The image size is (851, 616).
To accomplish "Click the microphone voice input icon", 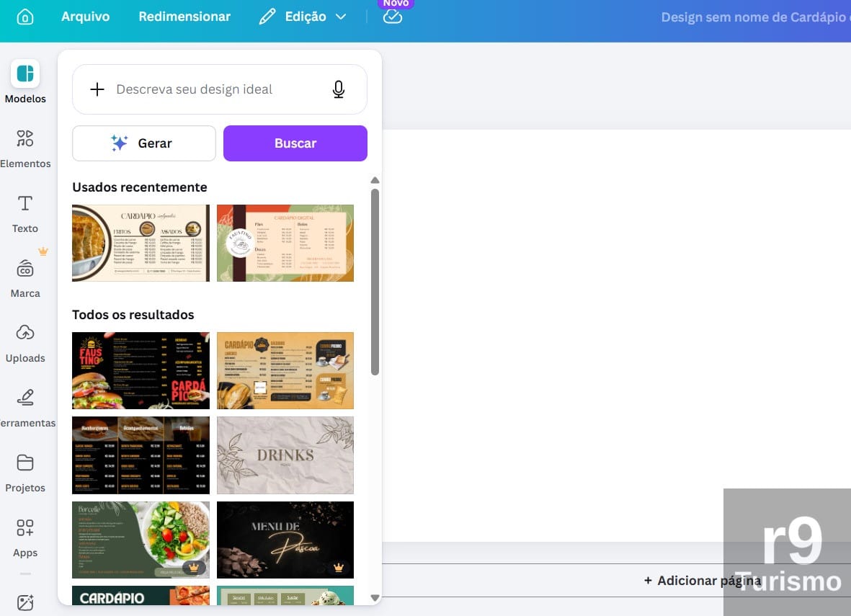I will (338, 89).
